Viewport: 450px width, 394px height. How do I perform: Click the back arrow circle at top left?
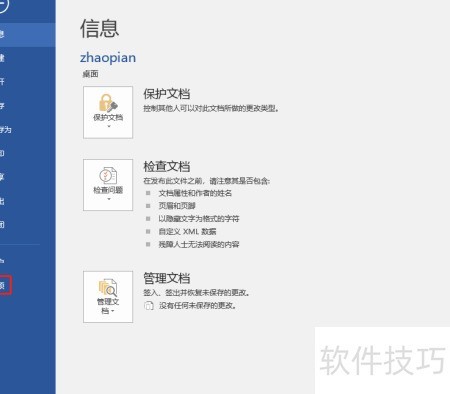click(x=3, y=5)
